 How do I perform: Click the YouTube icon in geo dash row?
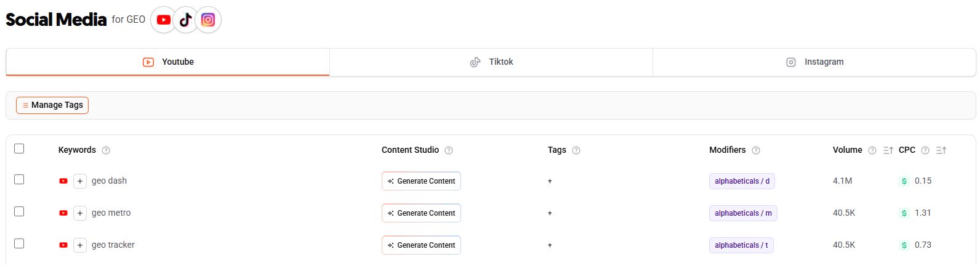point(63,181)
